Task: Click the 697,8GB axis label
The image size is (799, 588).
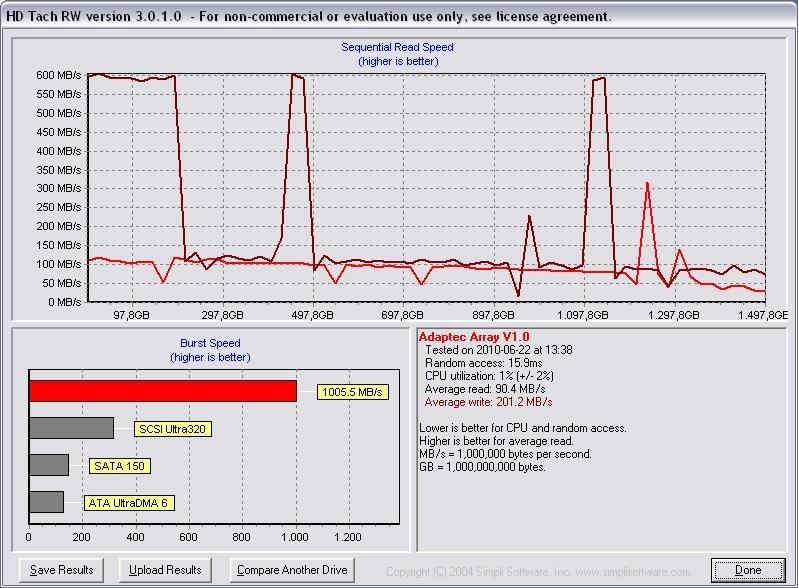Action: click(403, 315)
